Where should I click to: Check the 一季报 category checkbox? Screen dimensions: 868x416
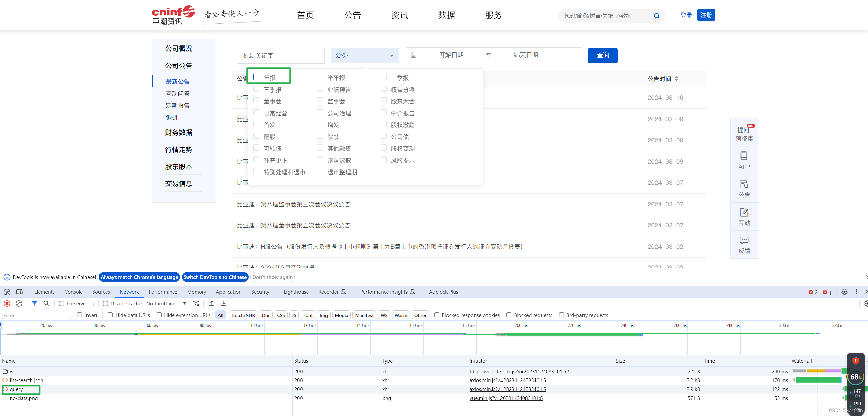tap(384, 77)
